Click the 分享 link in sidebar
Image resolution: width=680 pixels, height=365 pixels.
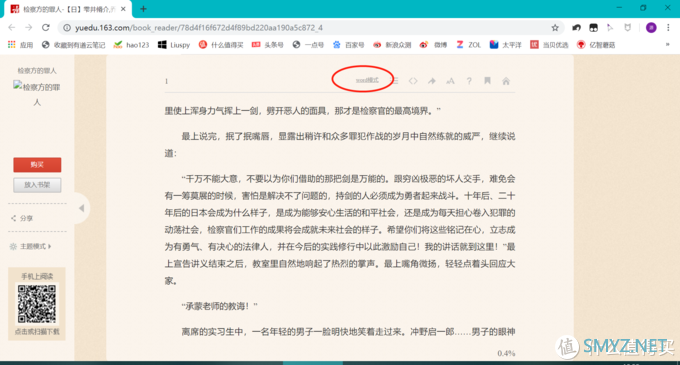(x=22, y=218)
